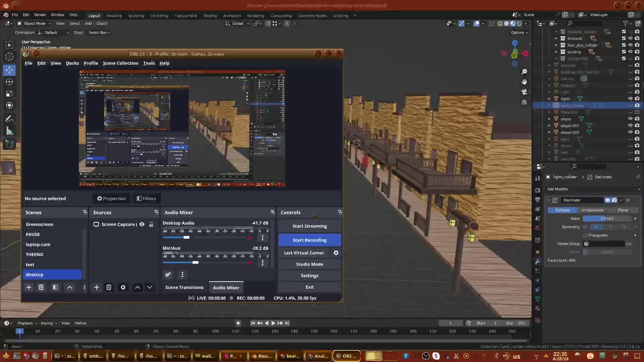Open Desktop Audio three-dot options menu
This screenshot has height=362, width=644.
tap(263, 238)
